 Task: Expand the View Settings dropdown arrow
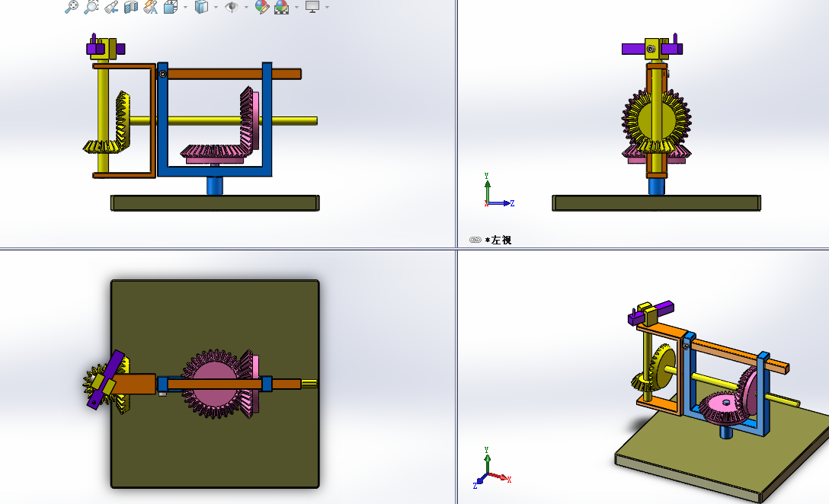click(x=328, y=8)
